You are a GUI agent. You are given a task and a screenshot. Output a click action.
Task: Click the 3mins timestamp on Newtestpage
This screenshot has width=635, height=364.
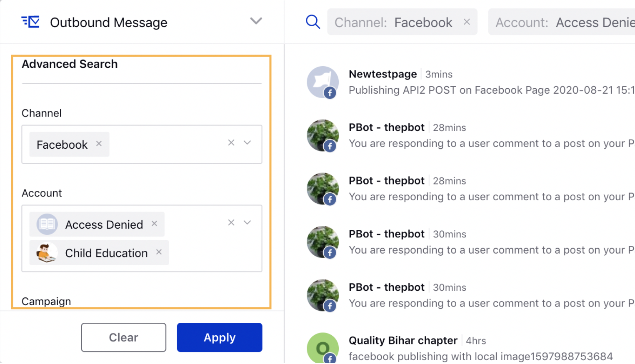[439, 75]
